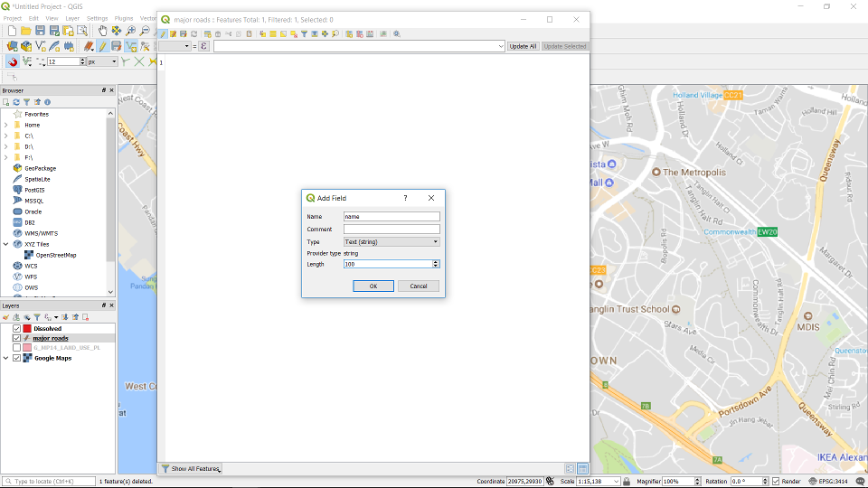Open the Settings menu
Viewport: 868px width, 488px height.
tap(97, 18)
